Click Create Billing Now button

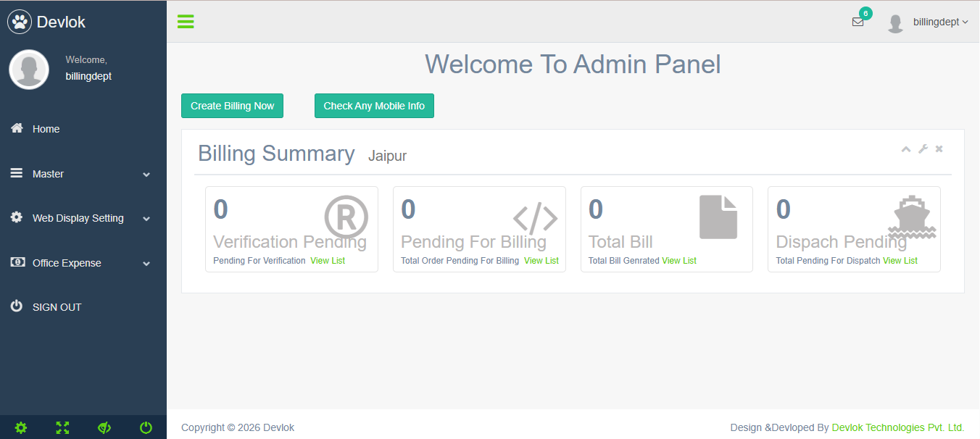[232, 106]
